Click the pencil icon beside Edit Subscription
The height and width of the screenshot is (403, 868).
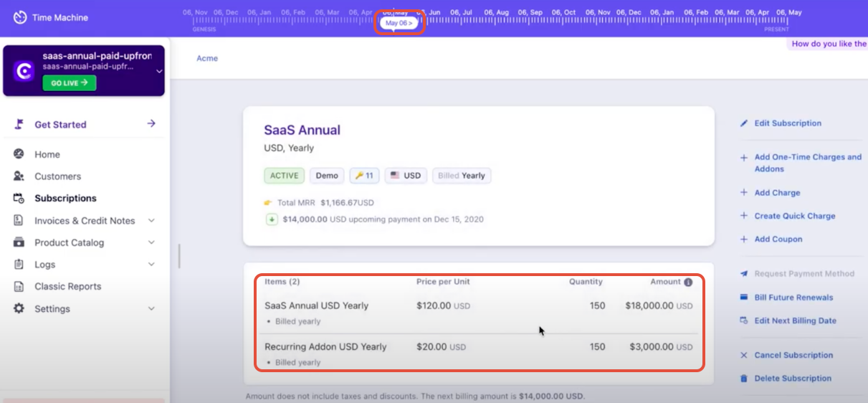(x=744, y=123)
